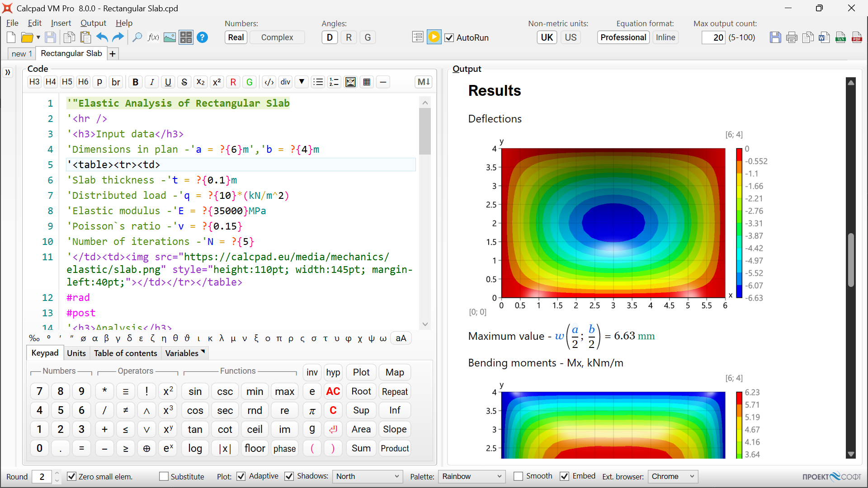Toggle Adaptive plot checkbox
Image resolution: width=868 pixels, height=488 pixels.
pos(241,476)
